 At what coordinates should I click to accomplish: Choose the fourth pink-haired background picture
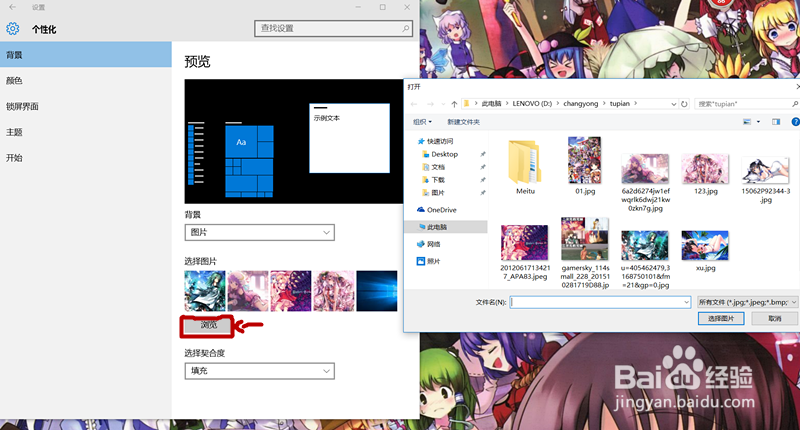point(334,291)
